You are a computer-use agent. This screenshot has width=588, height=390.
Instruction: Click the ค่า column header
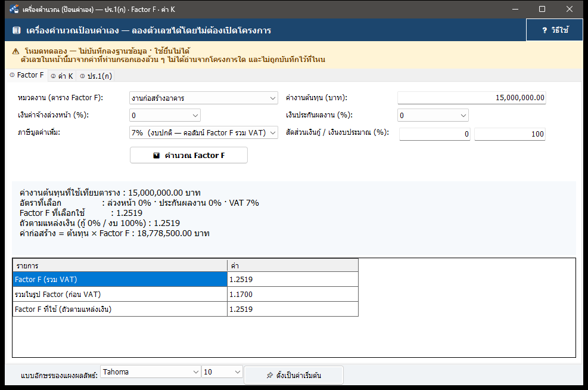tap(293, 265)
